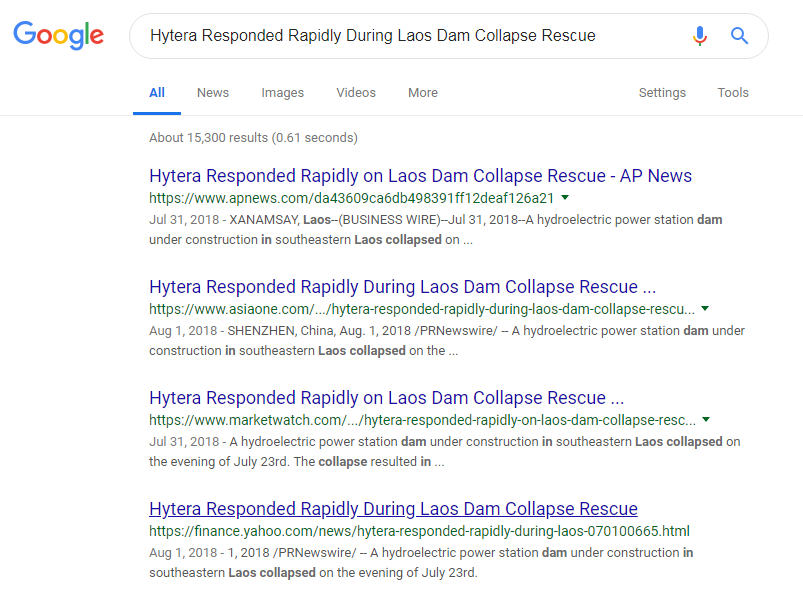
Task: Expand the dropdown arrow beside marketwatch.com URL
Action: coord(707,420)
